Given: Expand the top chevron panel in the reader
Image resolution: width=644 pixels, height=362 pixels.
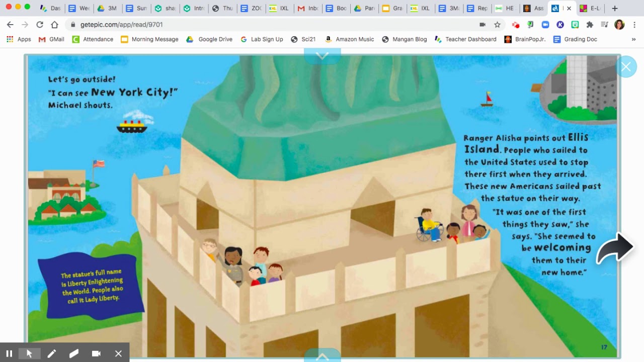Looking at the screenshot, I should point(322,56).
